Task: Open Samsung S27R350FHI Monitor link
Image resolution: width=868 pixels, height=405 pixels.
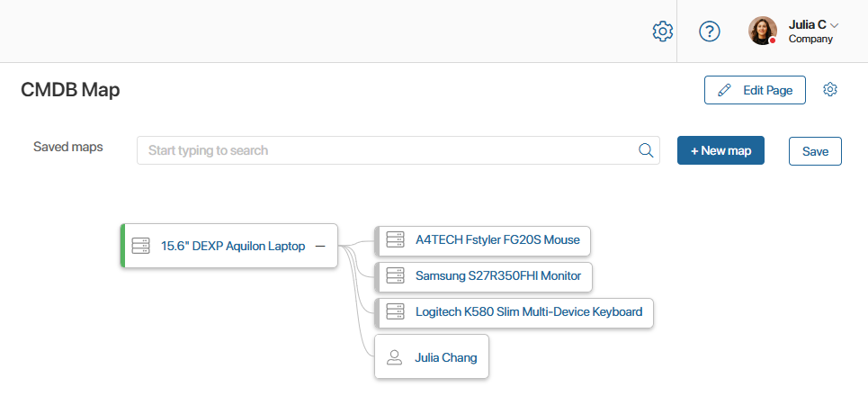Action: [498, 276]
